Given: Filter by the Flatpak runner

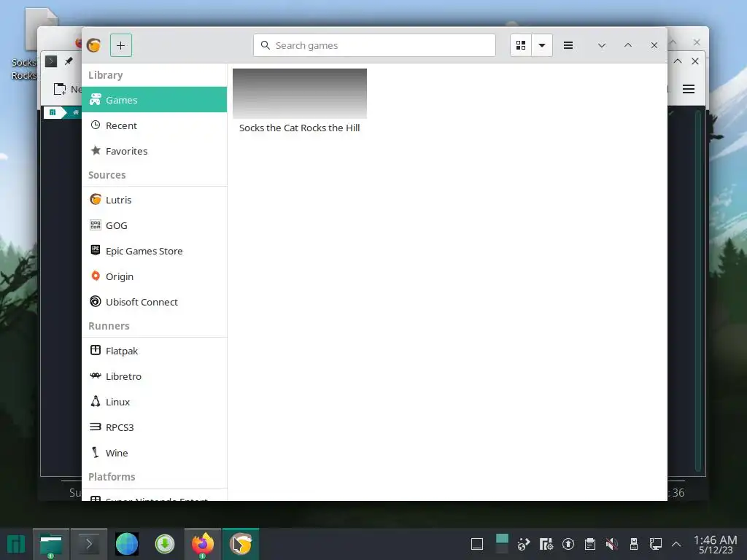Looking at the screenshot, I should point(155,351).
